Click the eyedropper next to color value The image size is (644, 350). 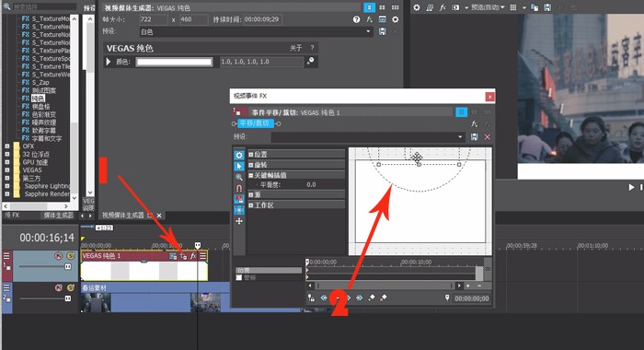(x=311, y=62)
